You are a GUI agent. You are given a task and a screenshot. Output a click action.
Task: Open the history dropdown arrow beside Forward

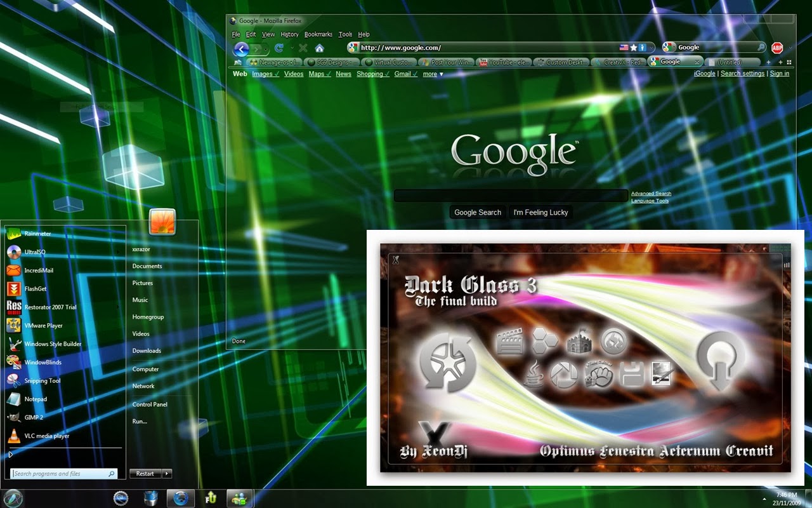pos(267,48)
